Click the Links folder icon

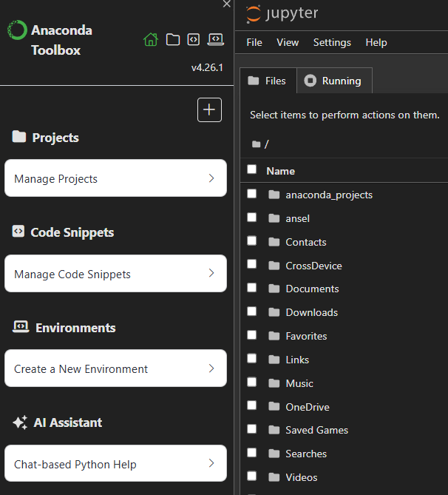[x=274, y=360]
